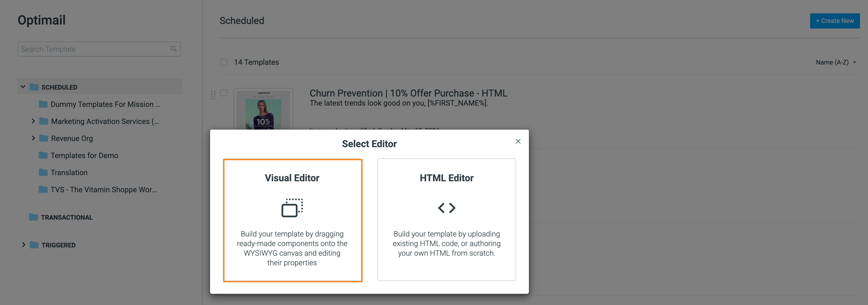The image size is (868, 305).
Task: Click the drag handle beside Churn Prevention template
Action: [213, 95]
